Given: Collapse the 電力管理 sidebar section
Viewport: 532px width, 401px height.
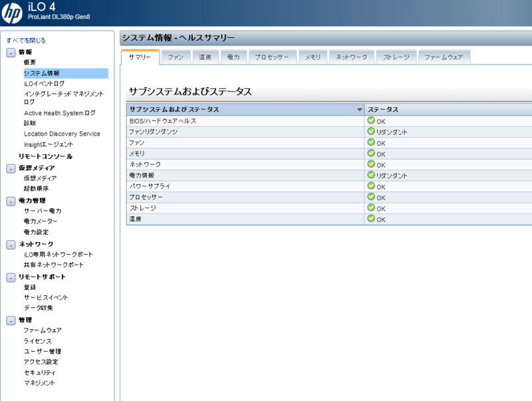Looking at the screenshot, I should point(9,200).
